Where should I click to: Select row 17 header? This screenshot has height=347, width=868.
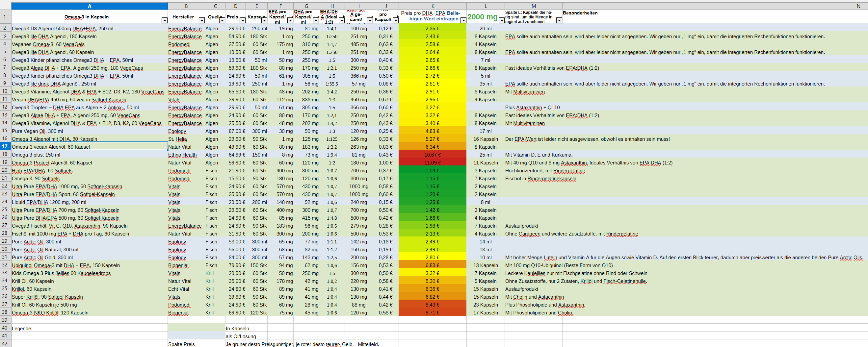point(5,146)
